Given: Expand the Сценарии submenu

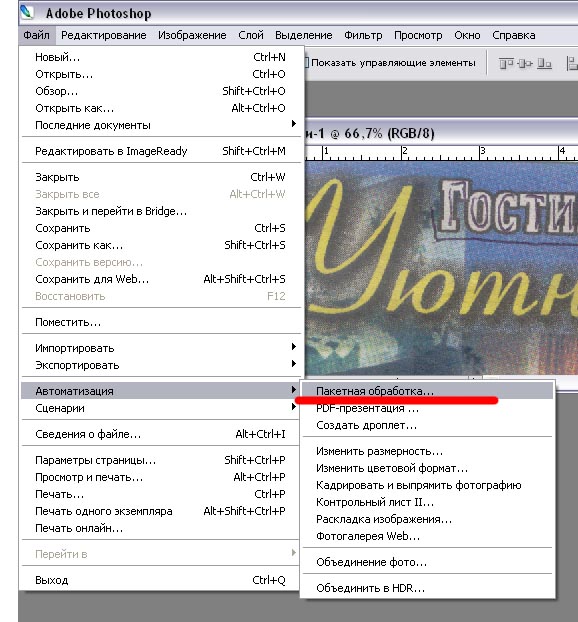Looking at the screenshot, I should click(x=161, y=408).
